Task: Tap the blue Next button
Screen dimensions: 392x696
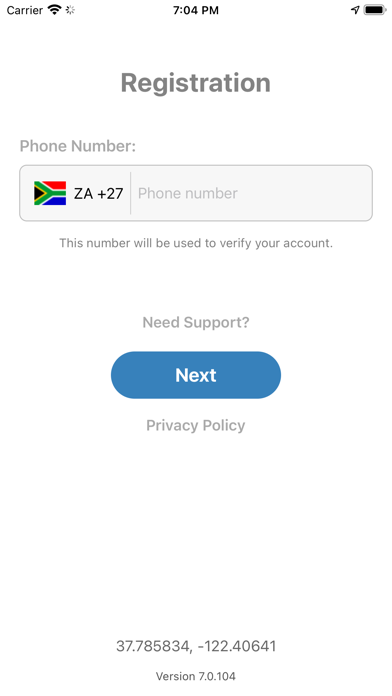Action: [196, 375]
